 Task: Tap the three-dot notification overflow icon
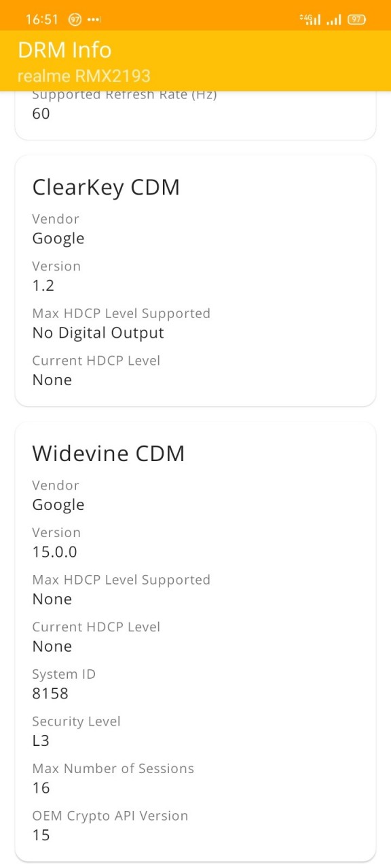coord(94,20)
